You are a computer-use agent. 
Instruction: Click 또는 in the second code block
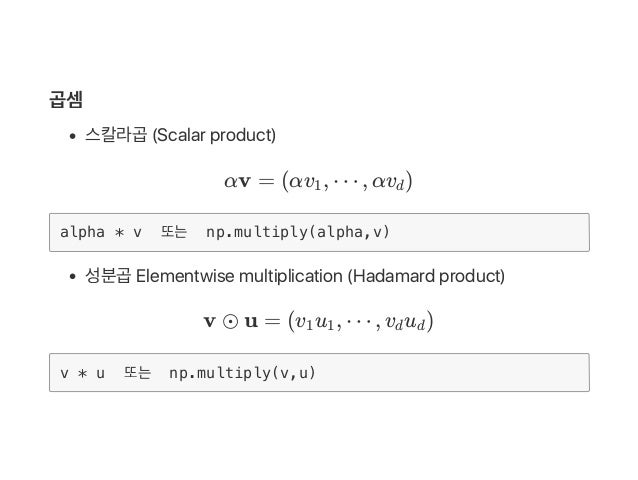pyautogui.click(x=138, y=373)
